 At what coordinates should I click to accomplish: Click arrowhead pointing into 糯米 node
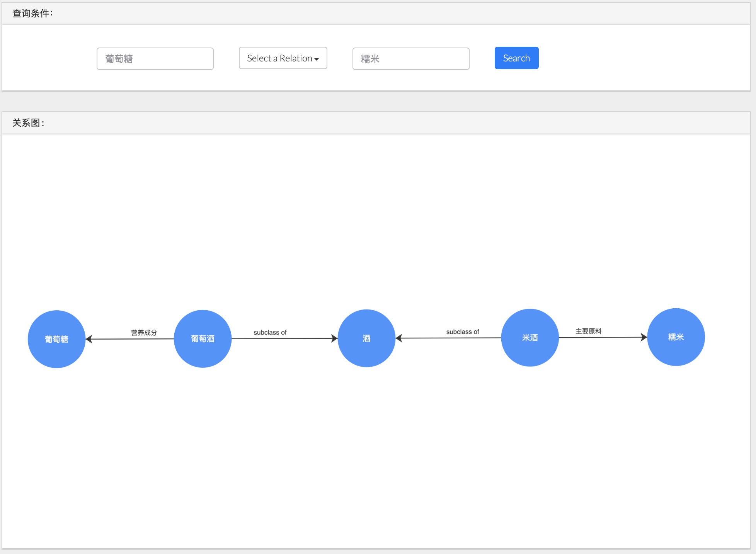[644, 337]
